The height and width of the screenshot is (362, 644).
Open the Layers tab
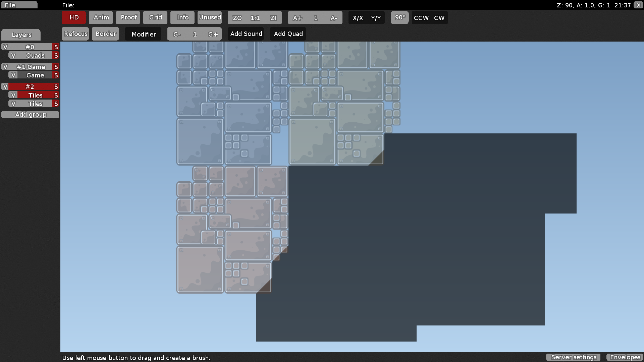[x=21, y=35]
